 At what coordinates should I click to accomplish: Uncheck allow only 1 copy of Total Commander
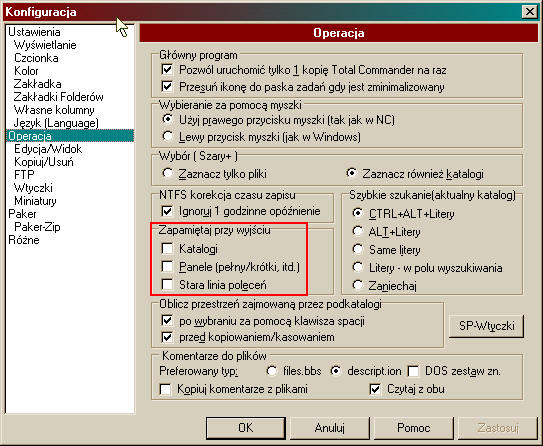[167, 70]
